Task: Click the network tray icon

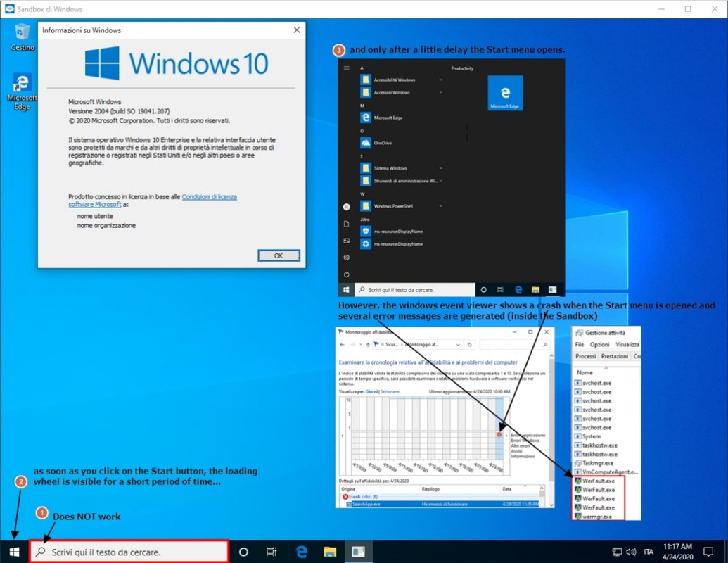Action: (x=617, y=552)
